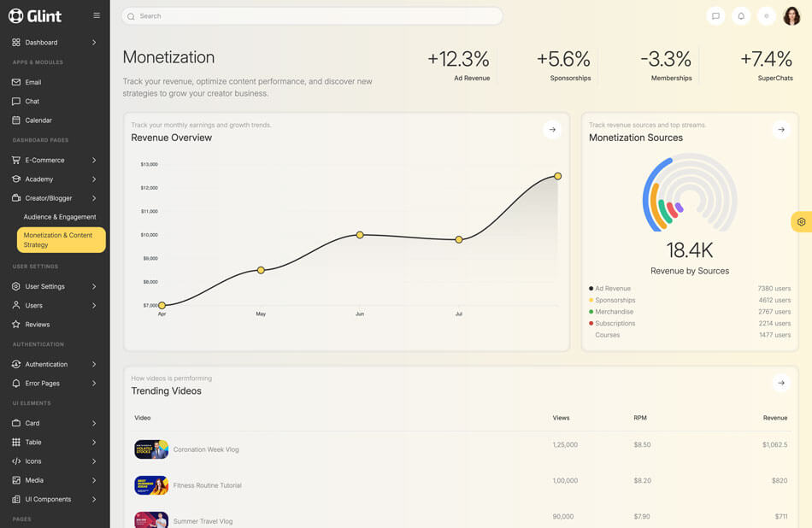Click the user profile avatar
This screenshot has width=812, height=528.
[x=791, y=16]
